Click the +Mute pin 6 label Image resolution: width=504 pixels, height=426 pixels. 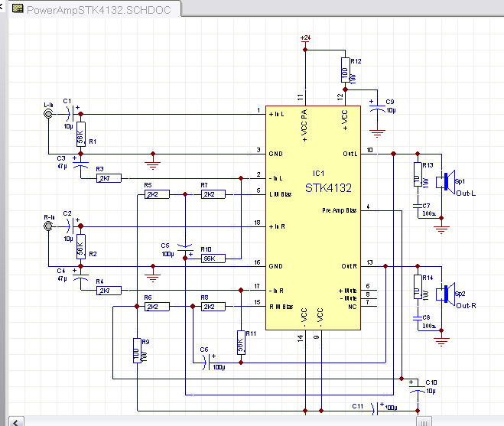347,291
